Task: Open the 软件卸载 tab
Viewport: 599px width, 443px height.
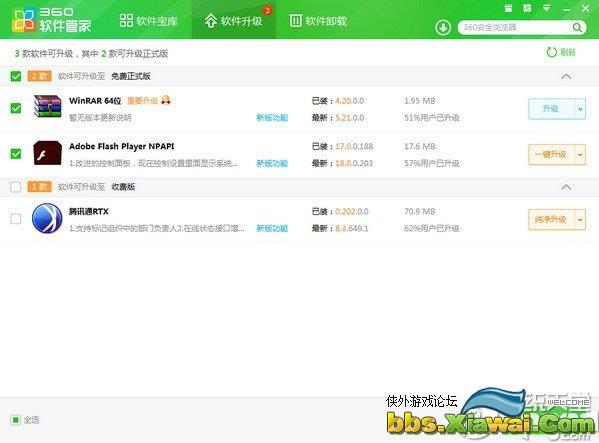Action: pyautogui.click(x=318, y=21)
